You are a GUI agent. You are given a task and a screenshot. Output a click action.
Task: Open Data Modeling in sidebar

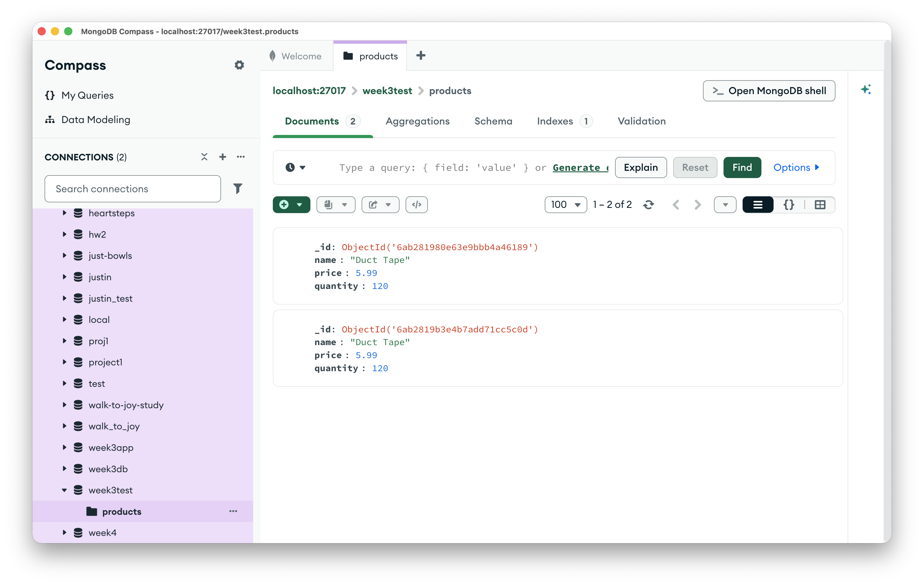87,119
